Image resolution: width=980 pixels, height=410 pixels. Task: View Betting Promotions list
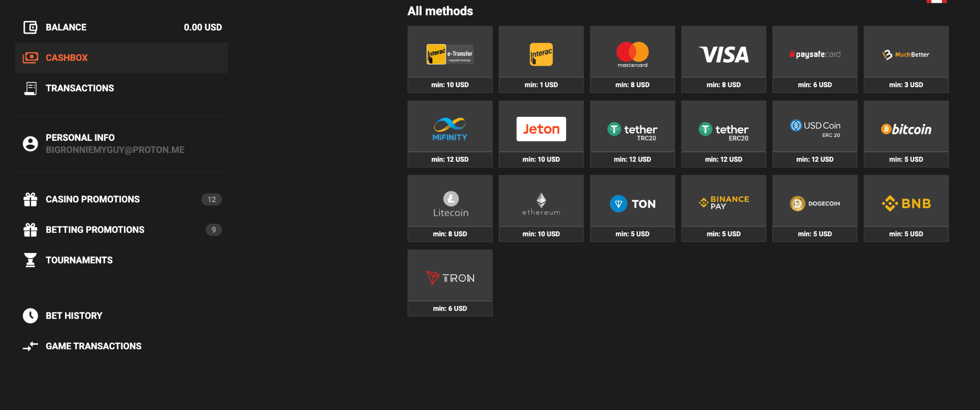click(x=122, y=230)
